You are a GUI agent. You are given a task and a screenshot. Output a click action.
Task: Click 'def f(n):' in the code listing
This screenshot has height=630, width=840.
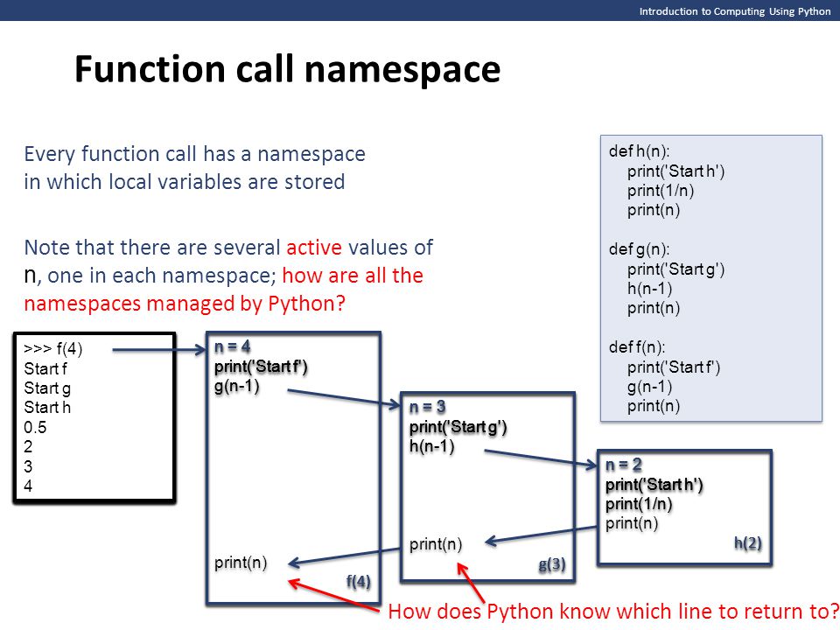637,347
